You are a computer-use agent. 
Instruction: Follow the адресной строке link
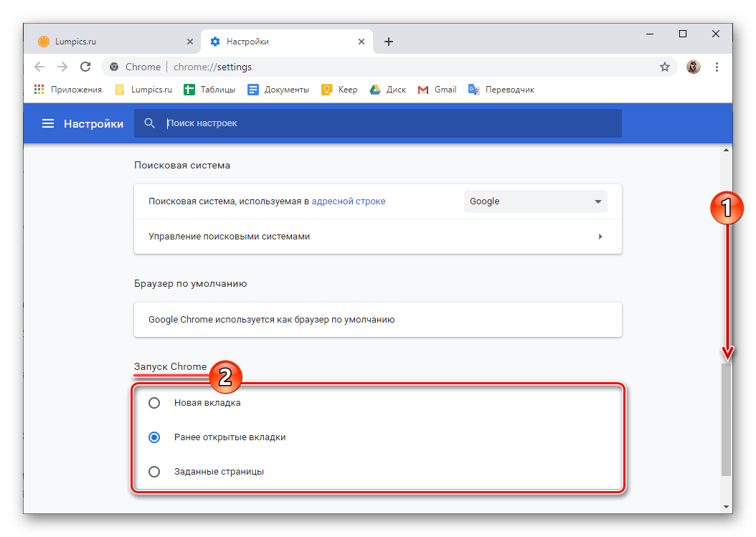click(348, 201)
